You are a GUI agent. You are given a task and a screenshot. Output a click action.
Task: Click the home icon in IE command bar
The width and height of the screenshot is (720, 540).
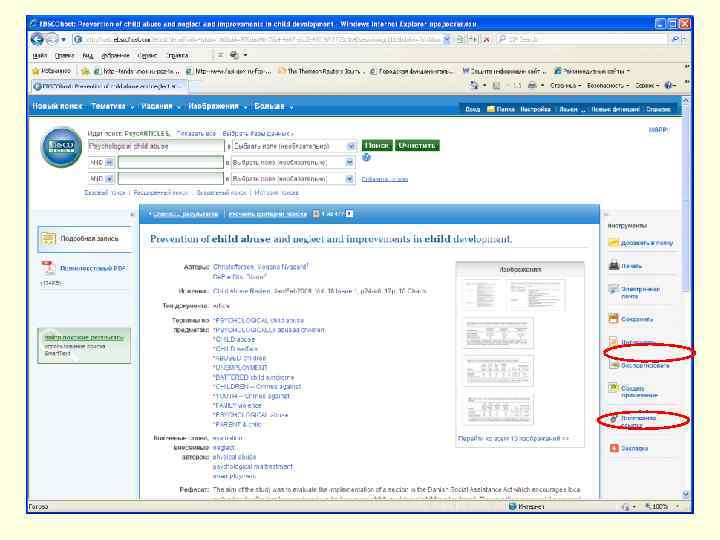474,85
